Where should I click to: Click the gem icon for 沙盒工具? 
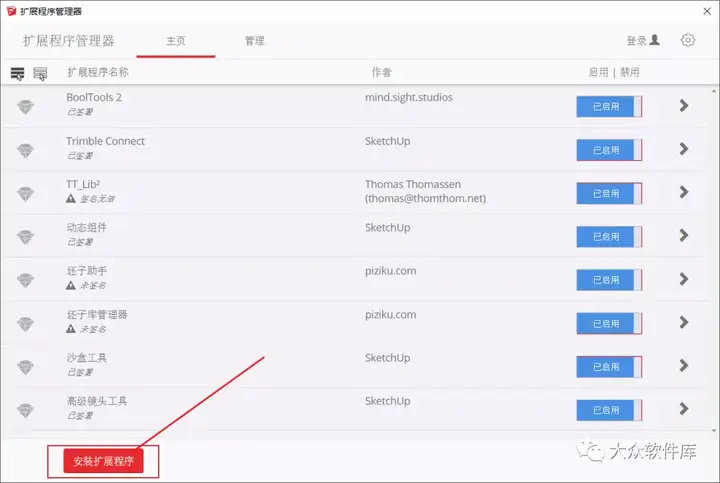click(x=25, y=367)
